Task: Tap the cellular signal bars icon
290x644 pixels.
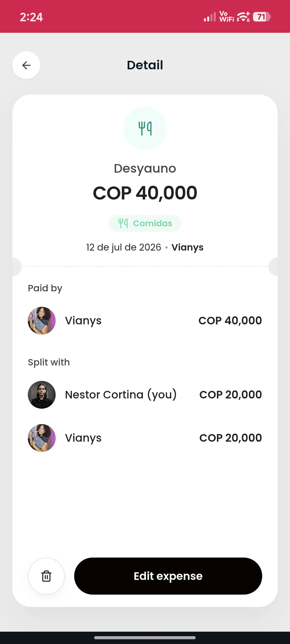Action: [x=210, y=17]
